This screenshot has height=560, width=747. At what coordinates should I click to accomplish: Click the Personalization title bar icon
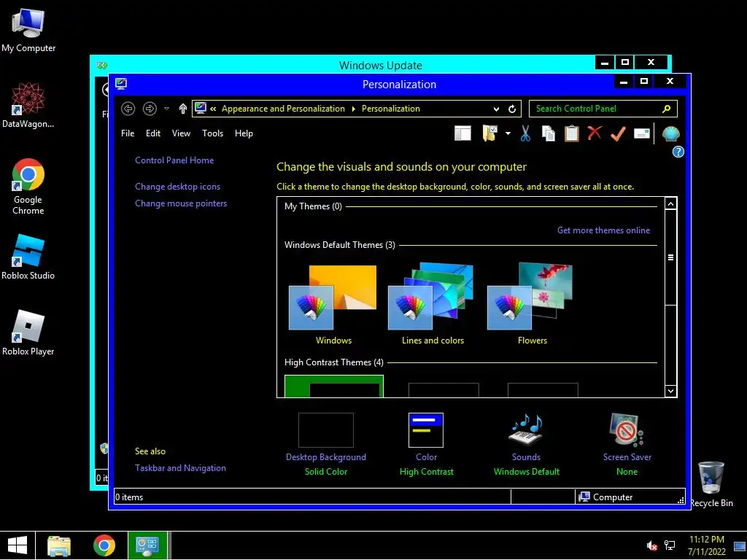[121, 84]
